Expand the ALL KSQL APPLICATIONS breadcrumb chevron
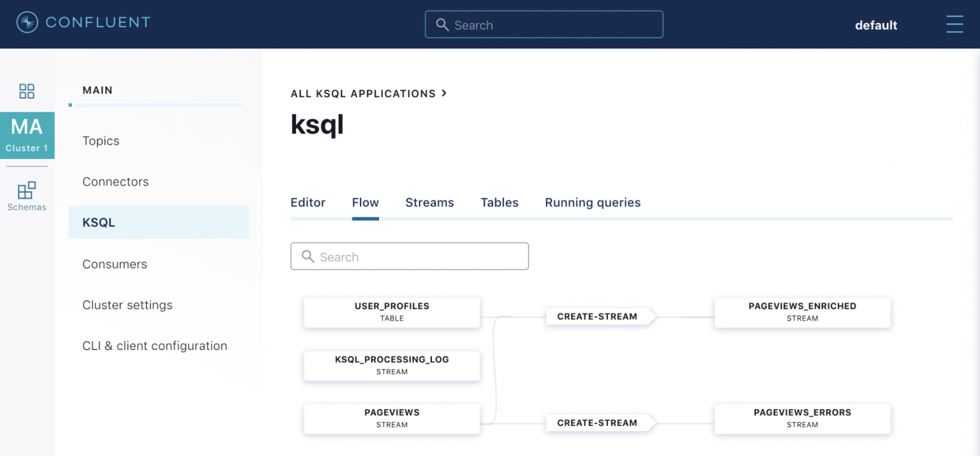The height and width of the screenshot is (456, 980). point(443,93)
